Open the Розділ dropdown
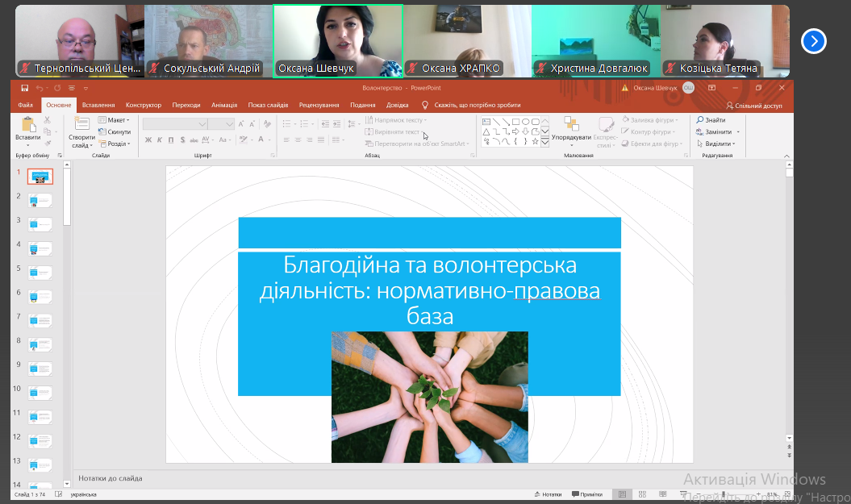The image size is (851, 504). pyautogui.click(x=115, y=144)
